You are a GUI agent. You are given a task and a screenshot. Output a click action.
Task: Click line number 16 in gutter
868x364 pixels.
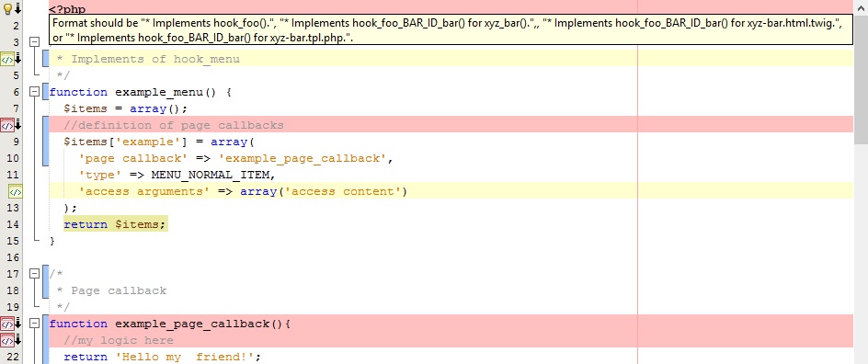coord(13,257)
